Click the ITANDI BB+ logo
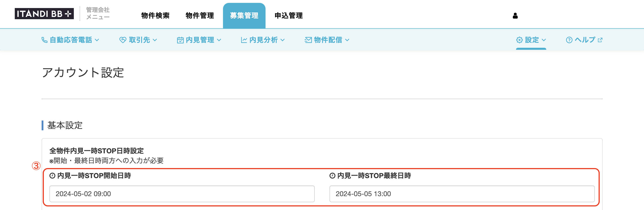The width and height of the screenshot is (644, 210). click(44, 13)
